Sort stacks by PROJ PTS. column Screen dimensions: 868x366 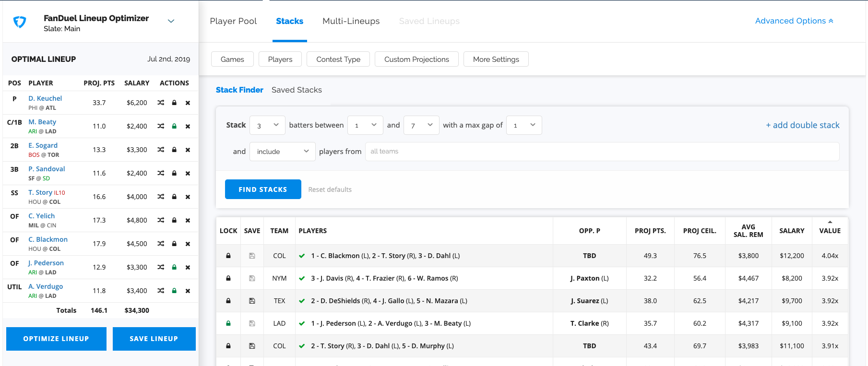click(650, 231)
